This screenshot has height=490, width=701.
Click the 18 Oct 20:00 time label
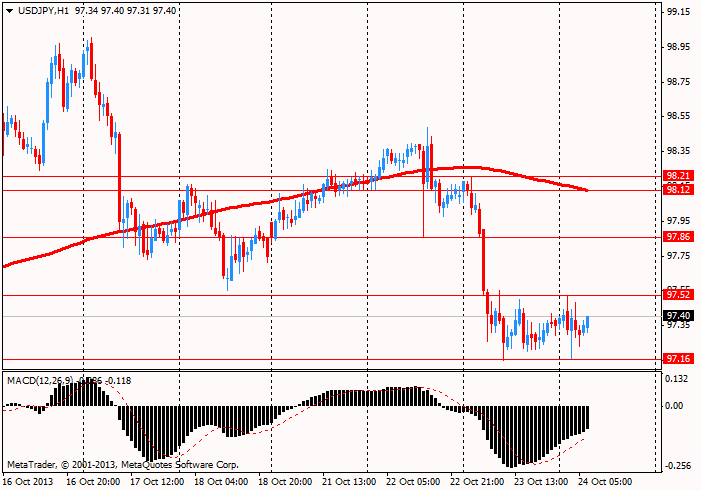click(285, 482)
